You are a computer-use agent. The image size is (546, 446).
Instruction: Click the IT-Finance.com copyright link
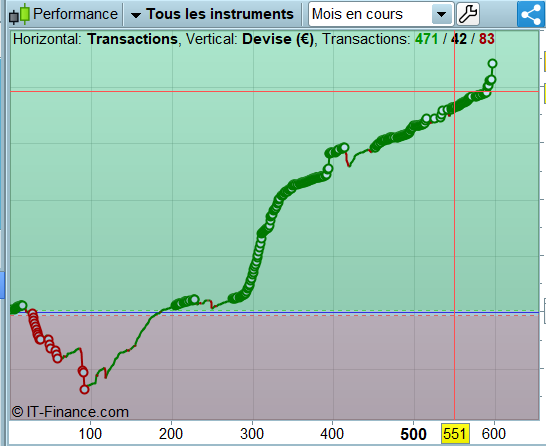(70, 412)
